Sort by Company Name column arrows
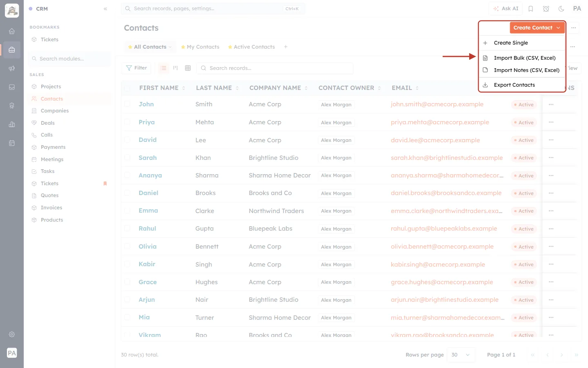588x368 pixels. point(306,88)
